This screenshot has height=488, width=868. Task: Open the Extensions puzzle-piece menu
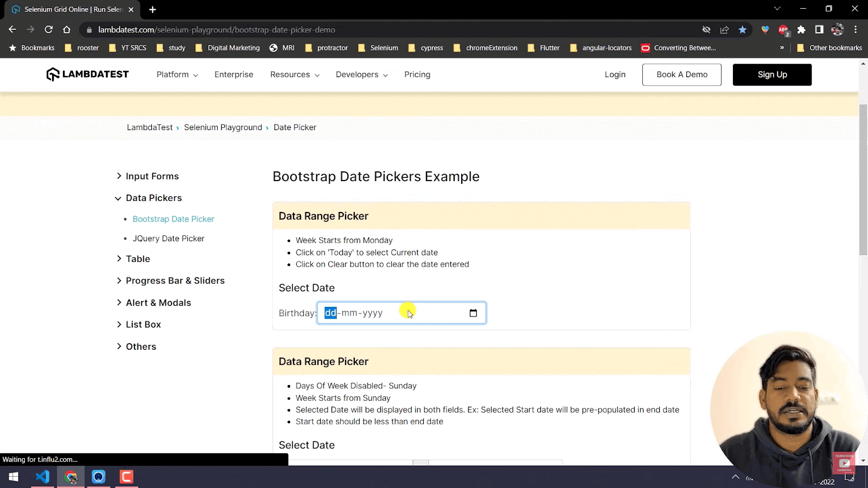coord(802,30)
